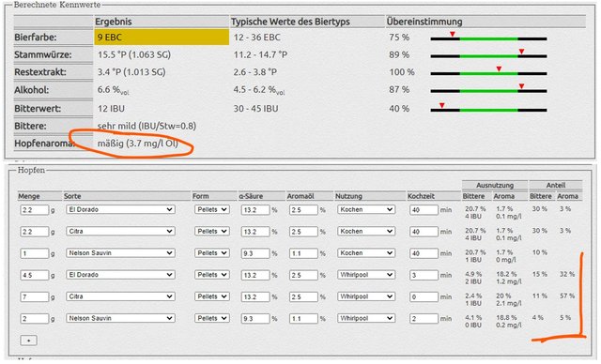Open Nutzung dropdown in the 4.5 g El Dorado row

pyautogui.click(x=366, y=275)
